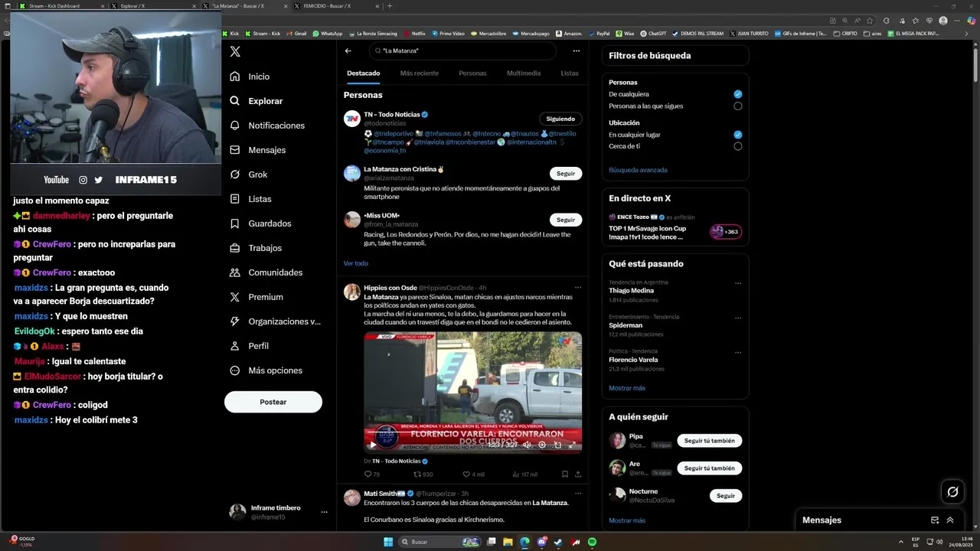The width and height of the screenshot is (980, 551).
Task: Click Seguir tú también for Pipa
Action: click(709, 441)
